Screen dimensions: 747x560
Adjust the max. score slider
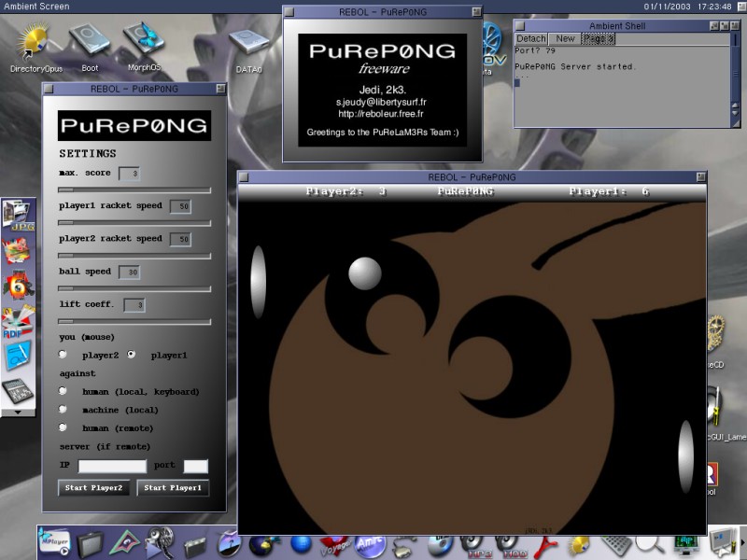pos(134,190)
